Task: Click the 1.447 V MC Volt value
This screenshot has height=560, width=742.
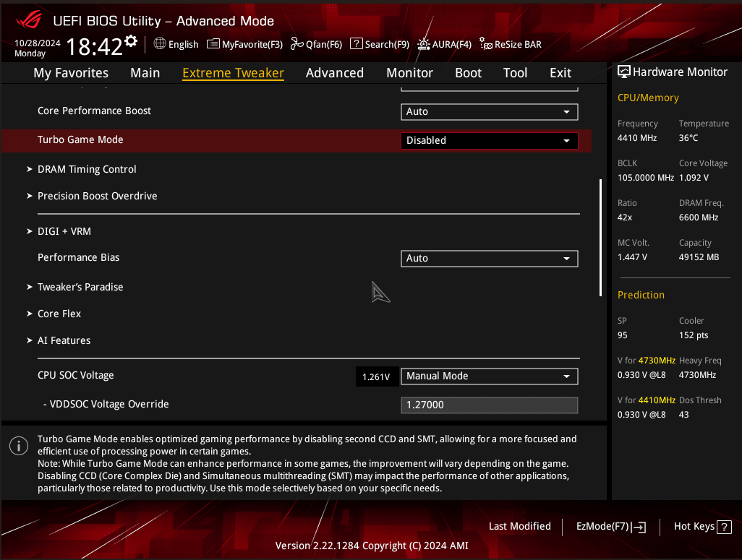Action: tap(632, 257)
